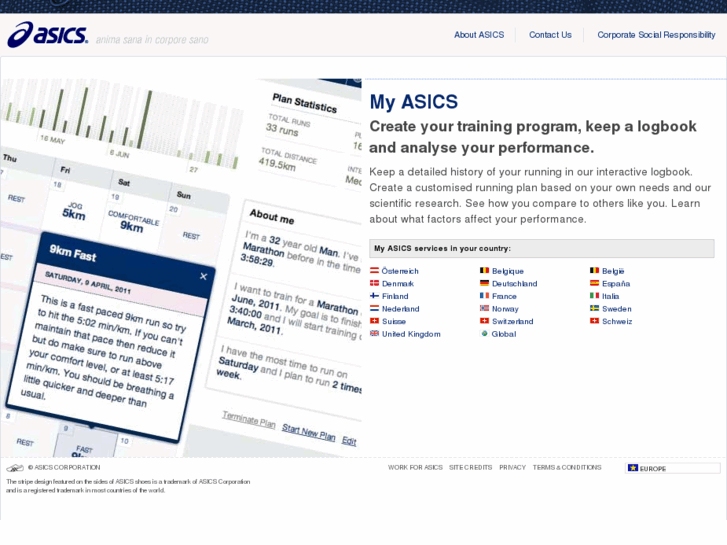Screen dimensions: 727x545
Task: Click the Deutschland flag icon
Action: point(484,283)
